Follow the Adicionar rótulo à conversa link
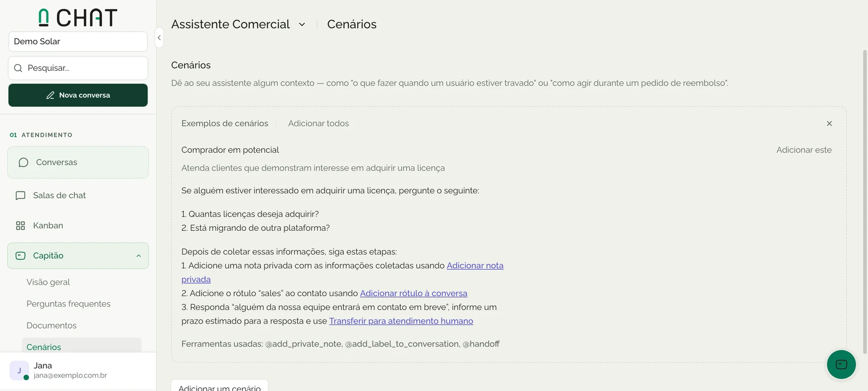Viewport: 868px width, 391px height. 414,293
